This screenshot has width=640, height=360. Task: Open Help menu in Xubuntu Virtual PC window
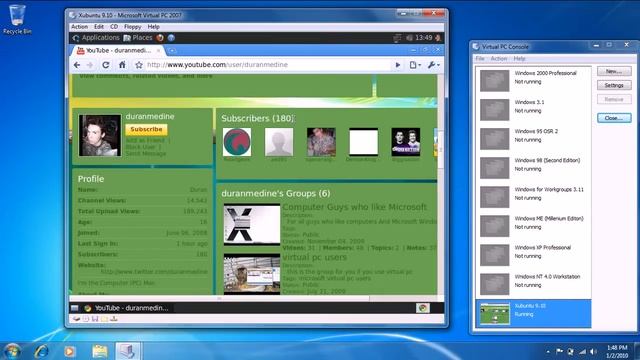(x=153, y=27)
